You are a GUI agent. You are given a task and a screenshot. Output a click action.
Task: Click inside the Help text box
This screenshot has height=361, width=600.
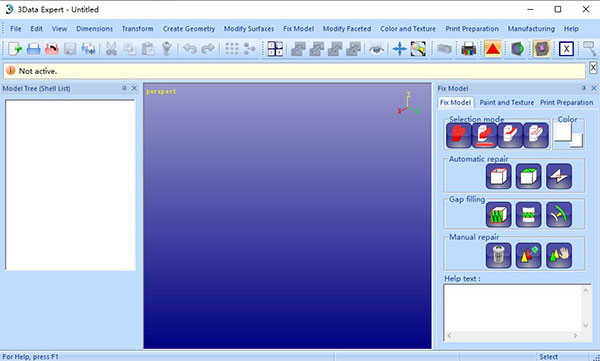pyautogui.click(x=513, y=308)
